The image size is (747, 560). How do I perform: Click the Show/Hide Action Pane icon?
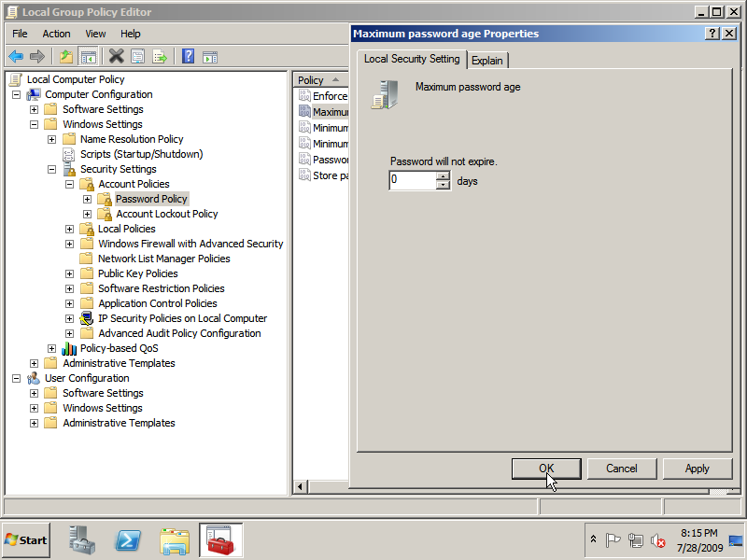[210, 57]
